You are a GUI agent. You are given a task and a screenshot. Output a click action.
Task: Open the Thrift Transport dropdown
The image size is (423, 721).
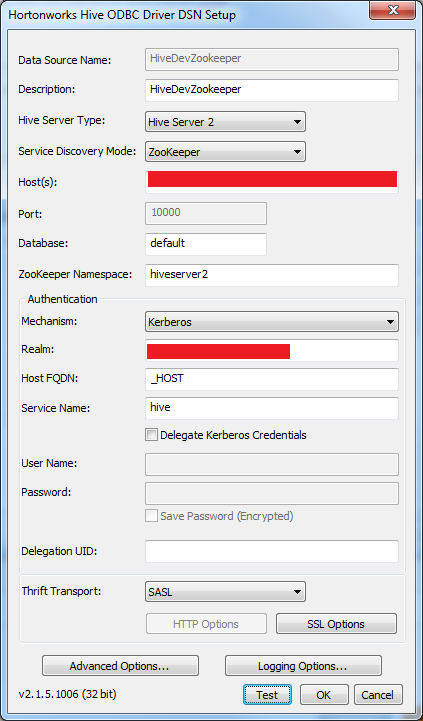[x=225, y=592]
